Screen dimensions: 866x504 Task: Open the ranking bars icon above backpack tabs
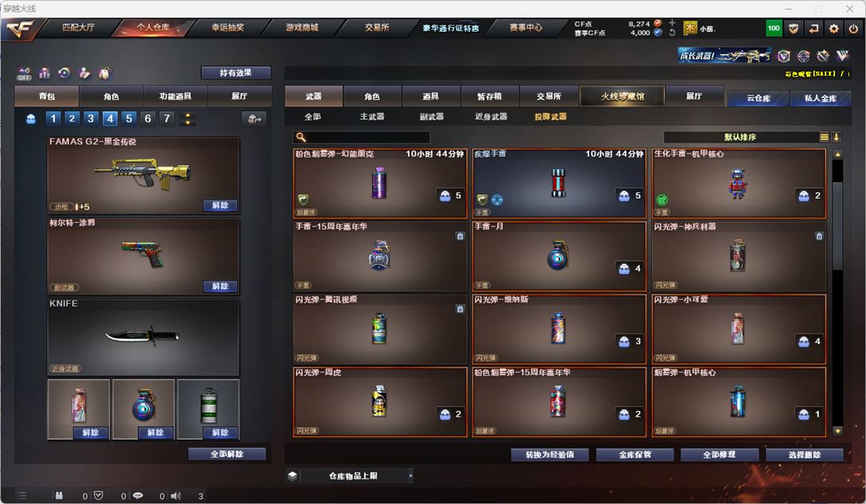coord(45,73)
